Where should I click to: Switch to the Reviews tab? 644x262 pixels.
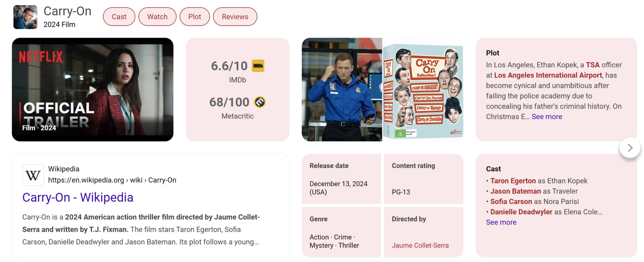pos(235,17)
